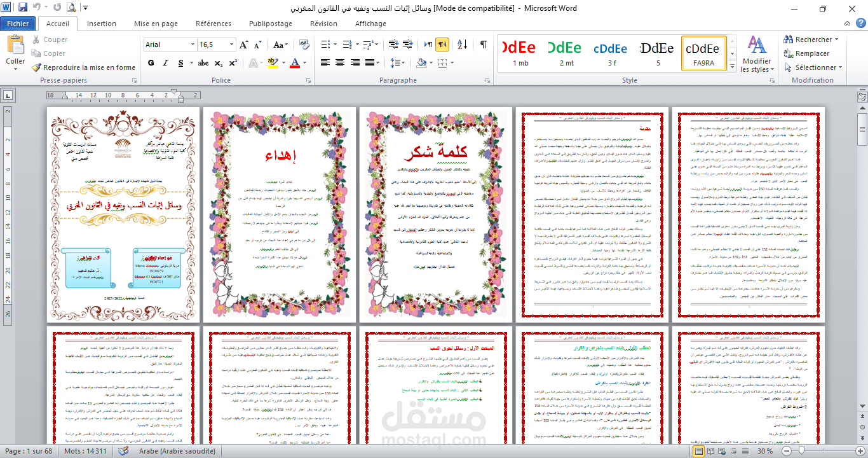Click the shading paint bucket icon
This screenshot has height=458, width=868.
(421, 63)
